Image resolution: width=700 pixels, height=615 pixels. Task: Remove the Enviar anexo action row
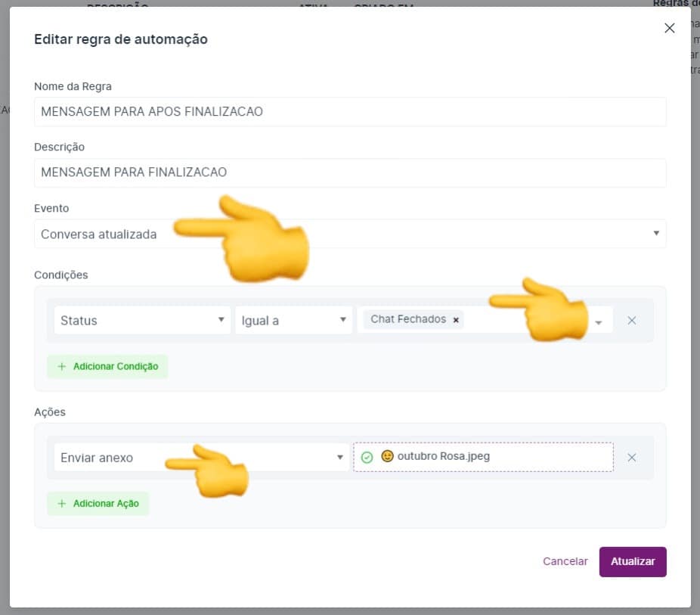pyautogui.click(x=633, y=457)
